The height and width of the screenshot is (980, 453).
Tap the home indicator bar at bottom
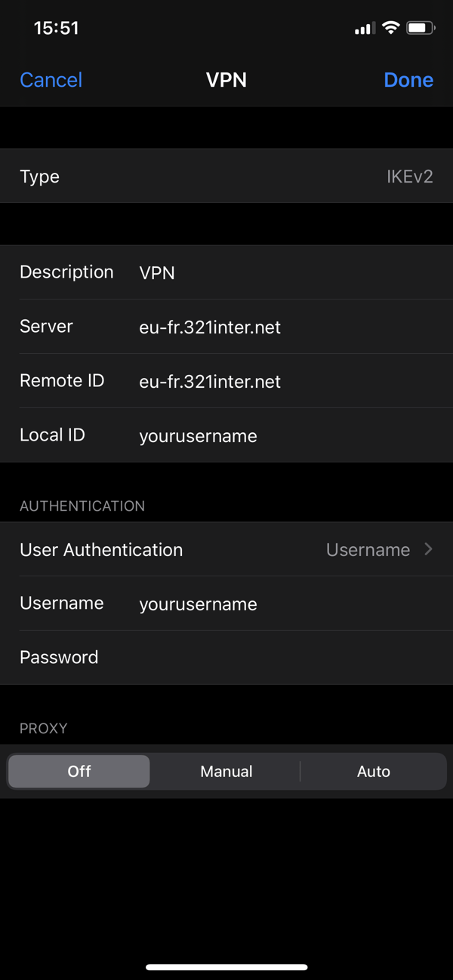click(x=226, y=966)
